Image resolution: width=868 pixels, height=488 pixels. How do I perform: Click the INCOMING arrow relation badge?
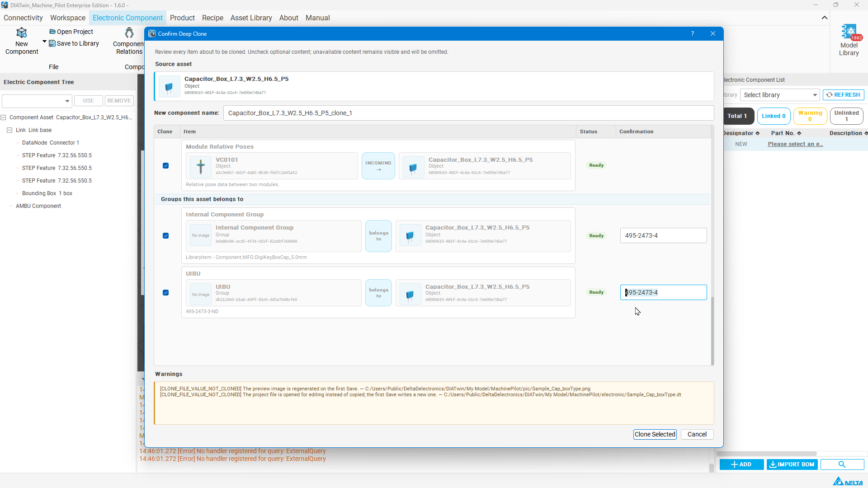378,166
